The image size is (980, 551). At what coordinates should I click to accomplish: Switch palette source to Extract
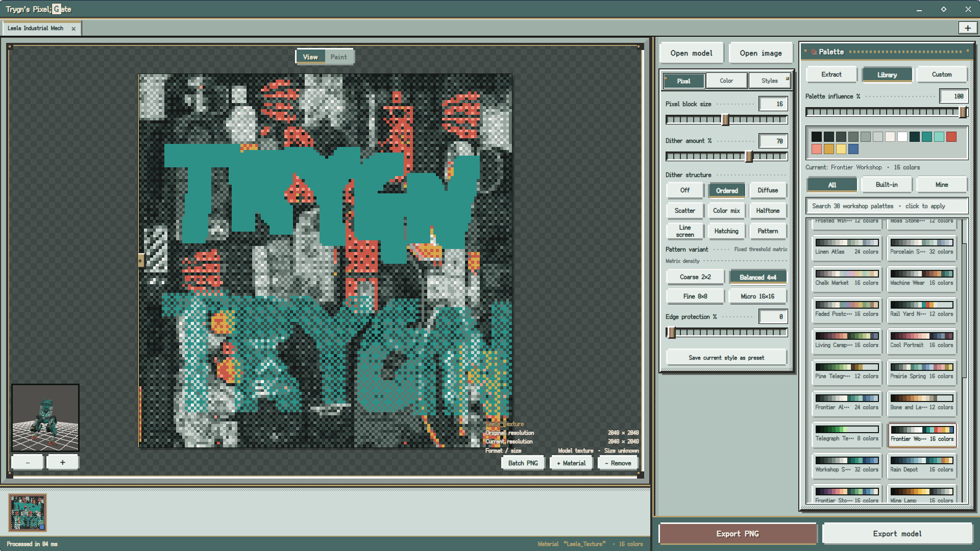click(831, 74)
